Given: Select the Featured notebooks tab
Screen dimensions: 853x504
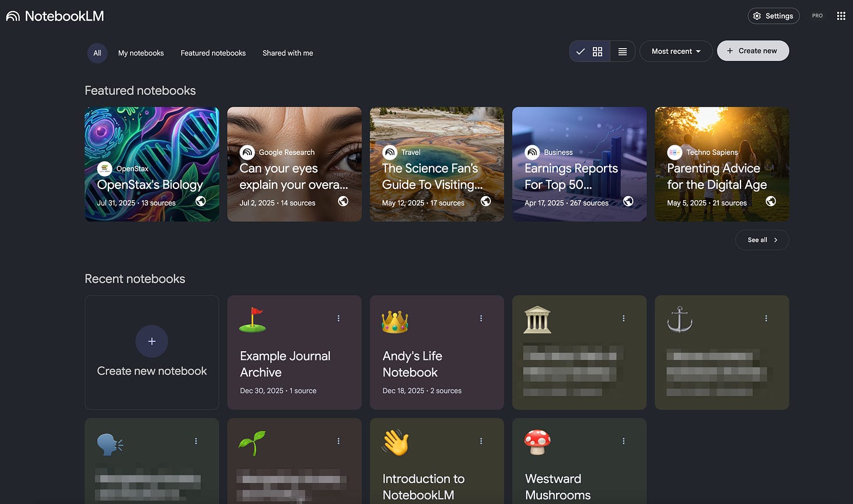Looking at the screenshot, I should [213, 53].
